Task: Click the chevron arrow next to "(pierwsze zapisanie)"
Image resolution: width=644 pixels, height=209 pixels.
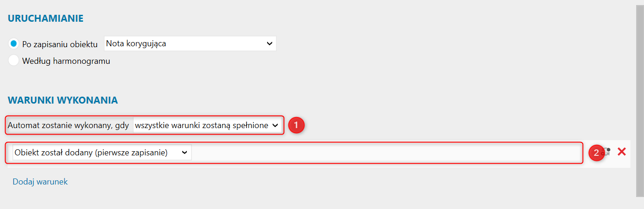Action: pos(185,153)
